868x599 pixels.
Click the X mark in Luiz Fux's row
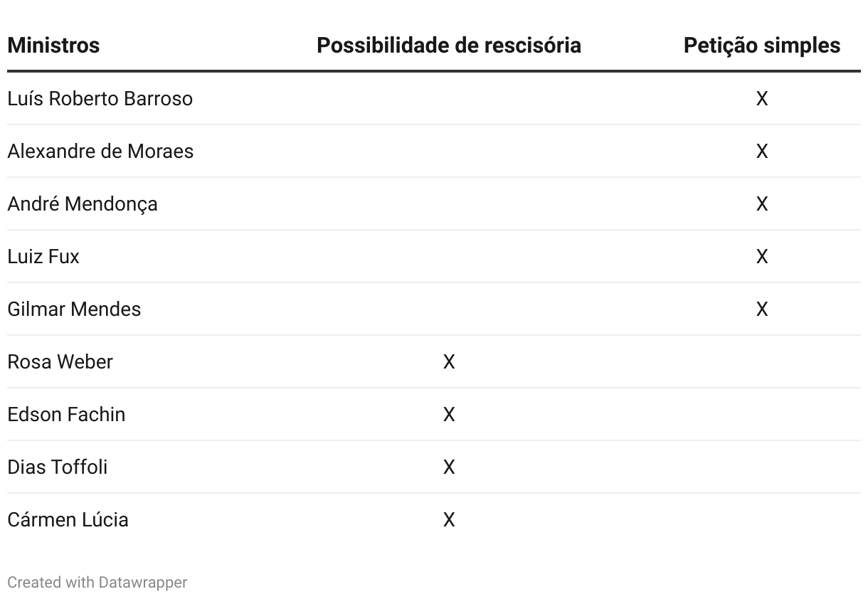click(x=761, y=256)
